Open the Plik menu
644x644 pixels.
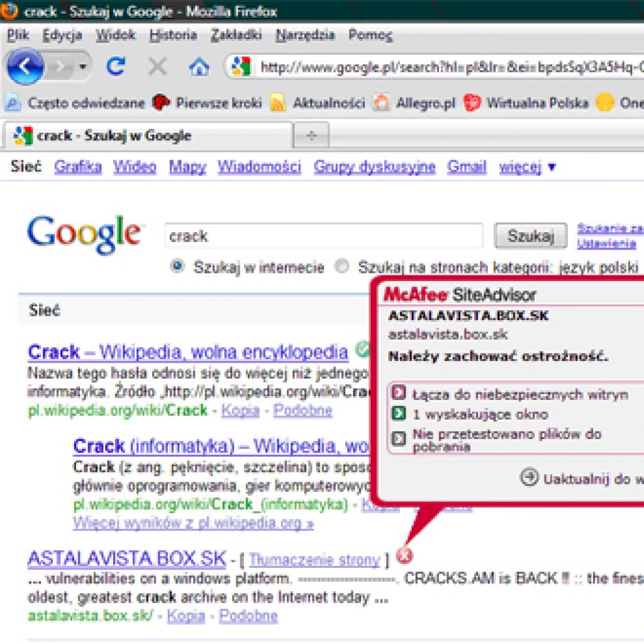[18, 35]
